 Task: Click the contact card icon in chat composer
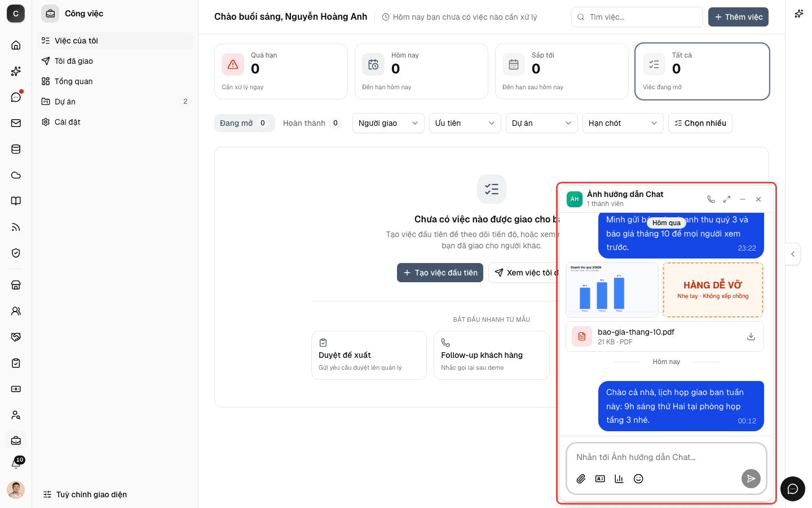601,479
